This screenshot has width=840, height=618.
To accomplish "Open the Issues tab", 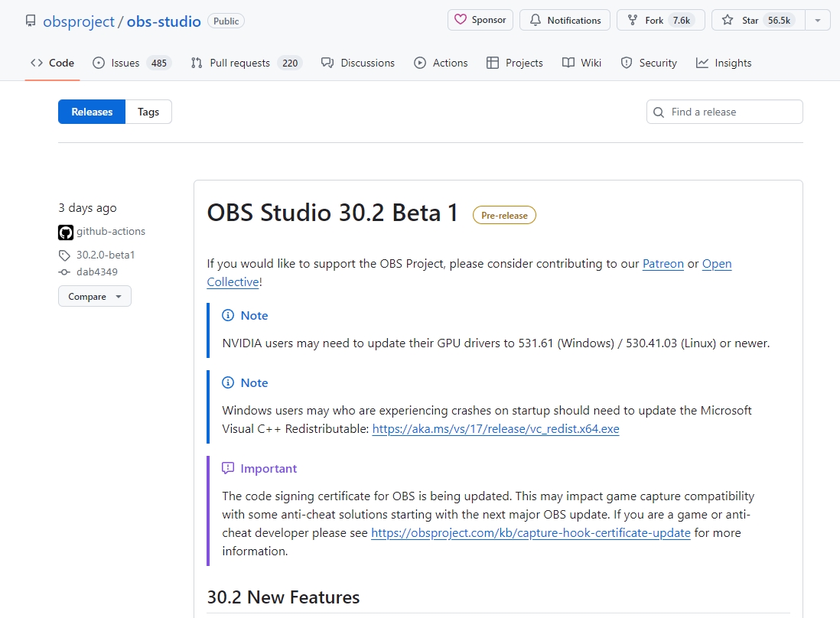I will point(132,63).
